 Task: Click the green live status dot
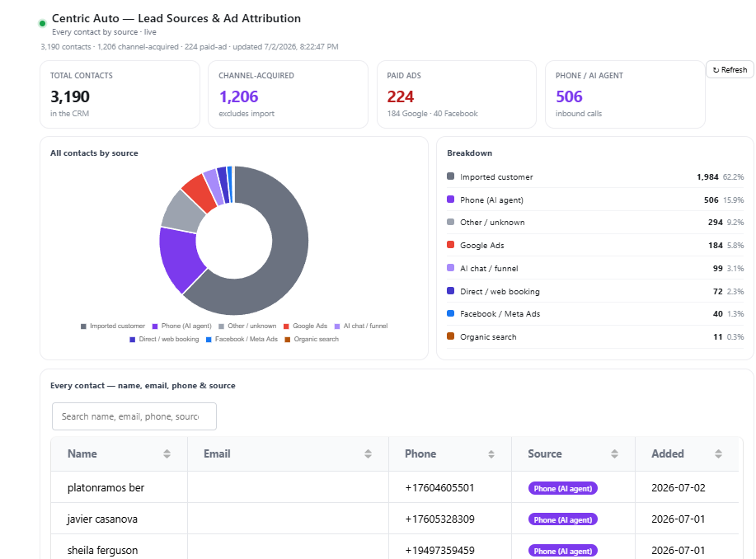coord(42,23)
